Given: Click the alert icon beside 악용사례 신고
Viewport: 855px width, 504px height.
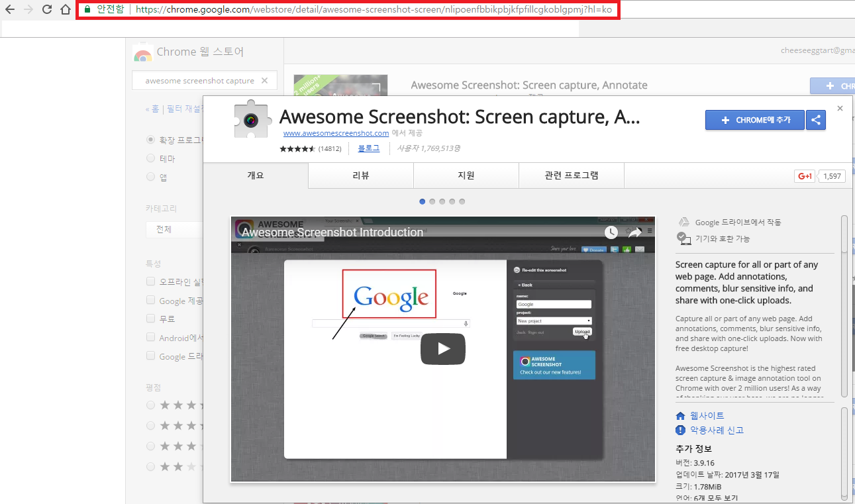Looking at the screenshot, I should point(680,430).
